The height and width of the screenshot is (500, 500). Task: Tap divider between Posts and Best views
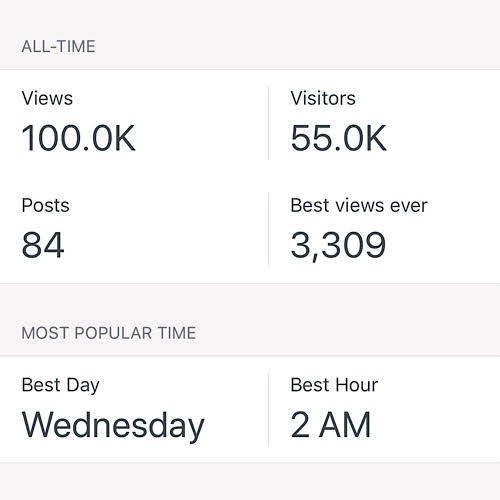[x=268, y=228]
